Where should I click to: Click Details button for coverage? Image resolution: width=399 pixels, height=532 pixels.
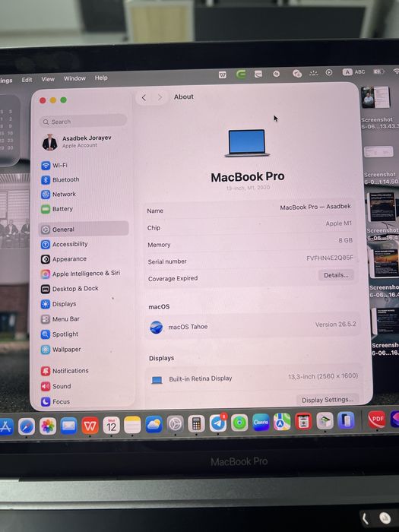[336, 275]
